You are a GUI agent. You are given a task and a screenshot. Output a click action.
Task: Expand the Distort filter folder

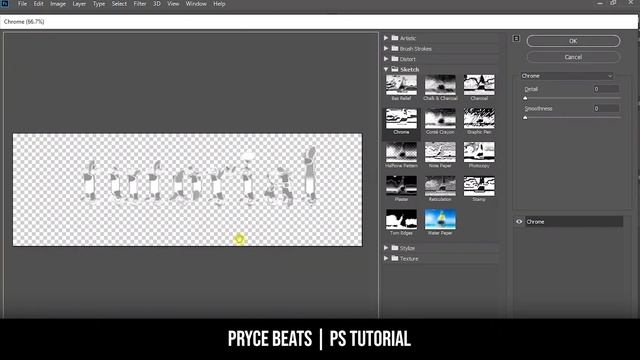386,59
